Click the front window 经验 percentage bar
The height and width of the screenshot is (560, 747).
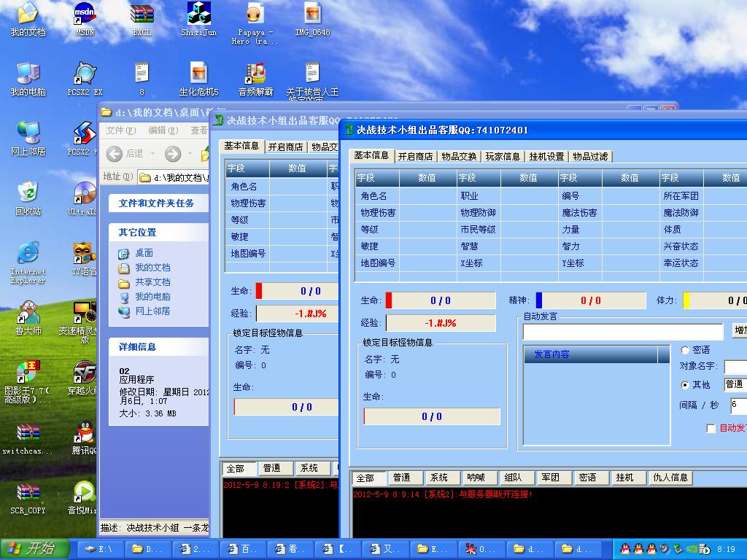point(441,323)
